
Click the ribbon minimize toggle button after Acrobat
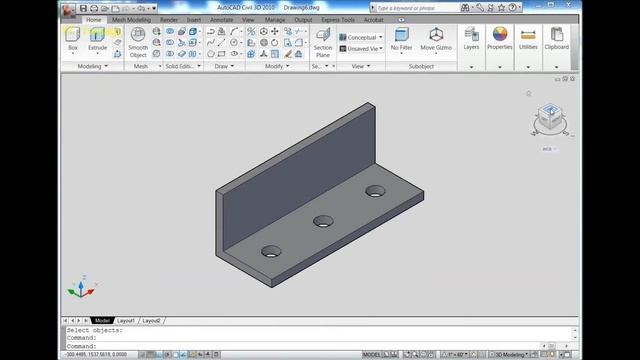(401, 20)
